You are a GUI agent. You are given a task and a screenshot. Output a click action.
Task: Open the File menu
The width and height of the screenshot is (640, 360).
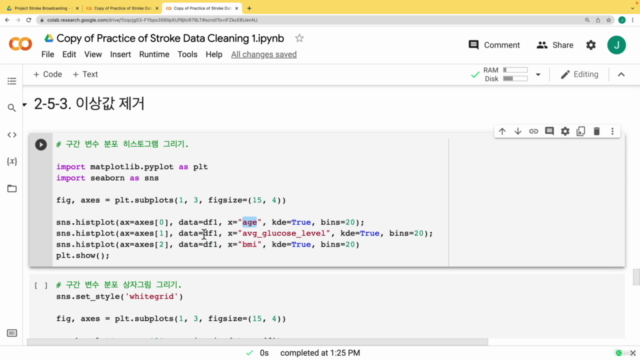[48, 54]
